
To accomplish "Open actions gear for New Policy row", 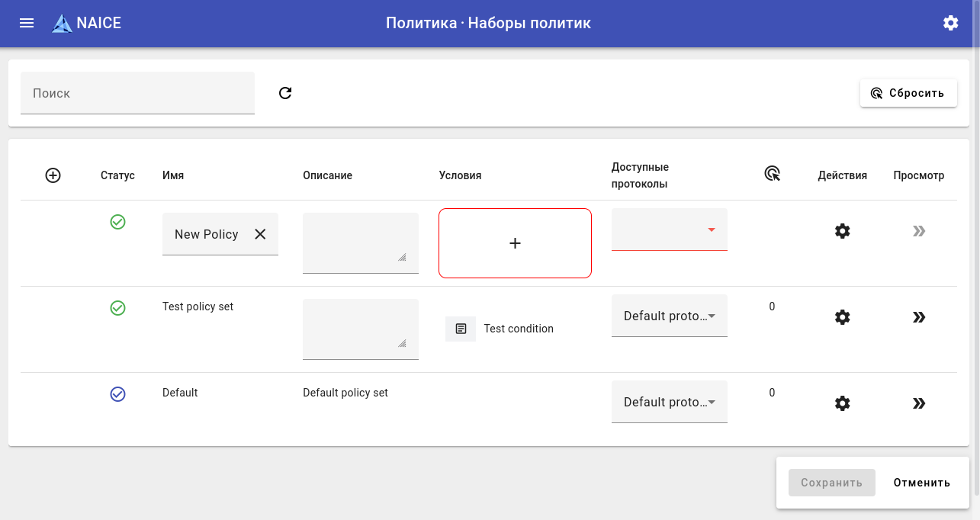I will point(842,231).
